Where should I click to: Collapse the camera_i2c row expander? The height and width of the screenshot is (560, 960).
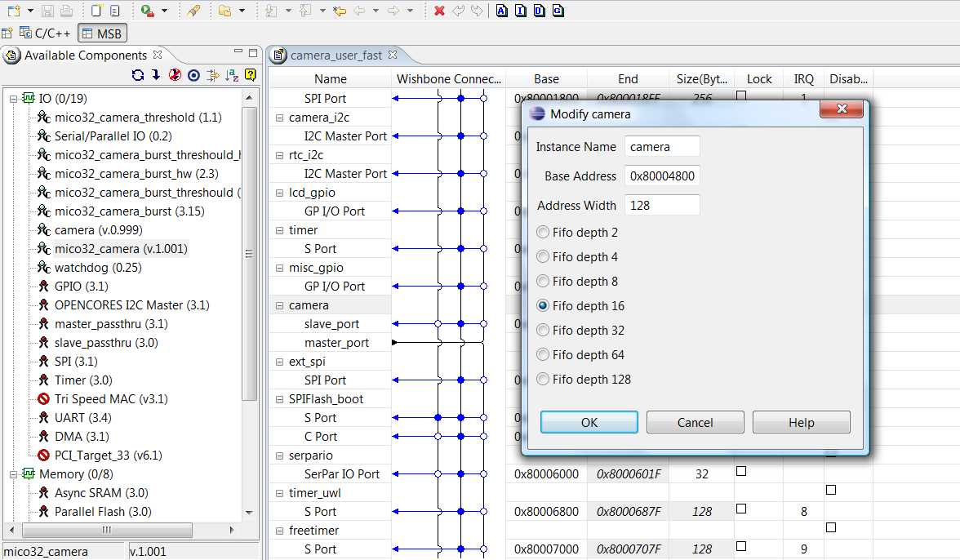(x=279, y=118)
